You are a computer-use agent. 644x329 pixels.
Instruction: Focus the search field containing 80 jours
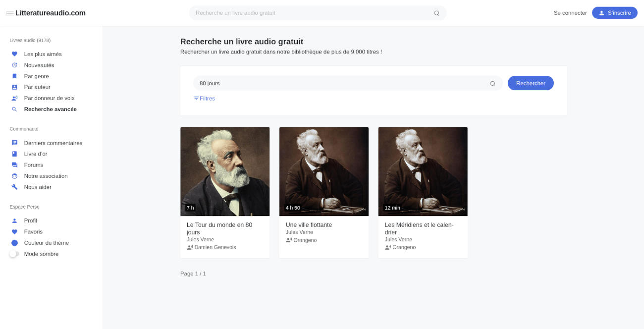(342, 83)
